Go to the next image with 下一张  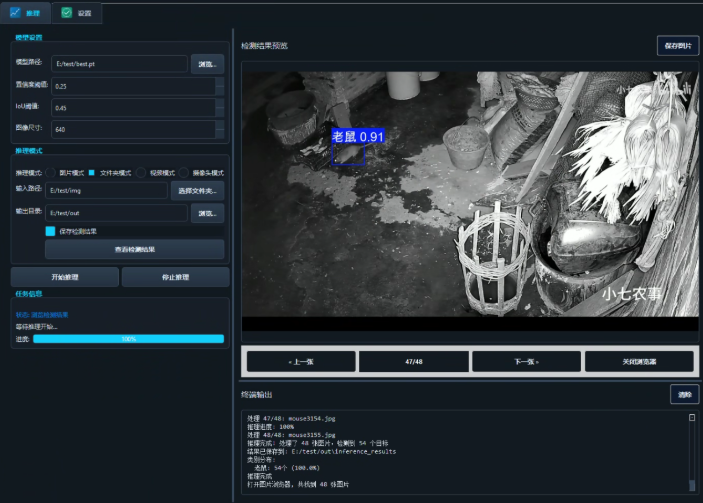pos(526,361)
